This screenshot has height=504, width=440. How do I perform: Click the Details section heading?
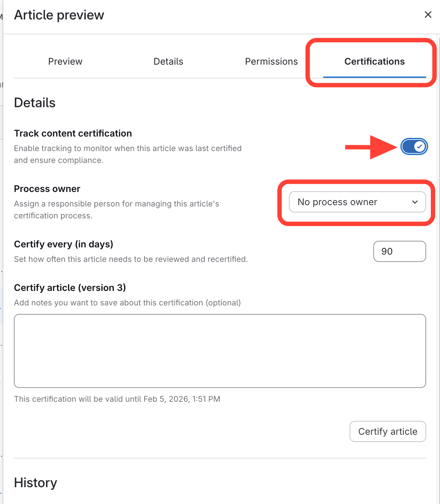(35, 103)
